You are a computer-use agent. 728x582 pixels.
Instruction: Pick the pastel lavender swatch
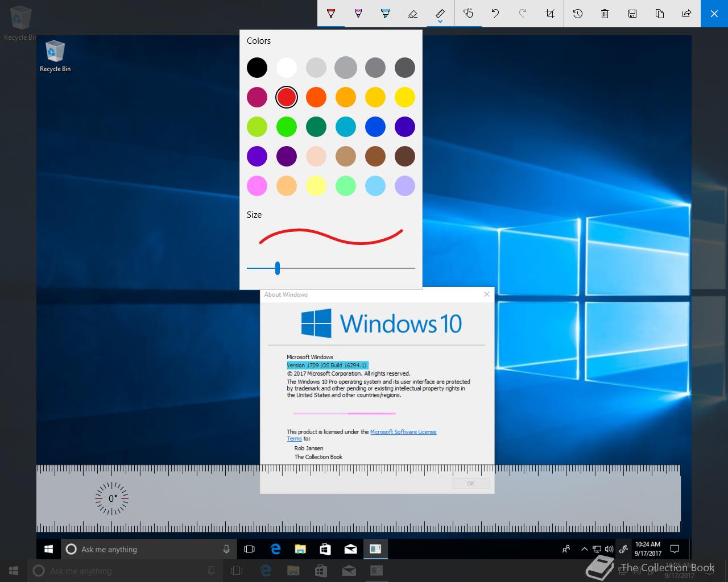[405, 186]
